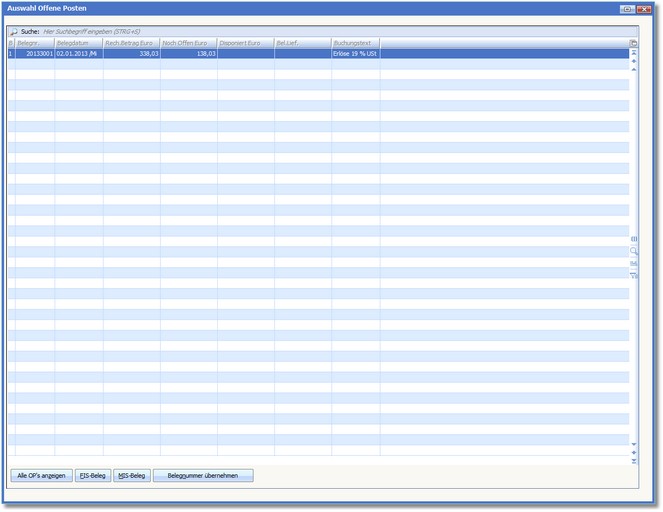Image resolution: width=663 pixels, height=512 pixels.
Task: Click Belegnummer übernehmen button
Action: coord(203,476)
